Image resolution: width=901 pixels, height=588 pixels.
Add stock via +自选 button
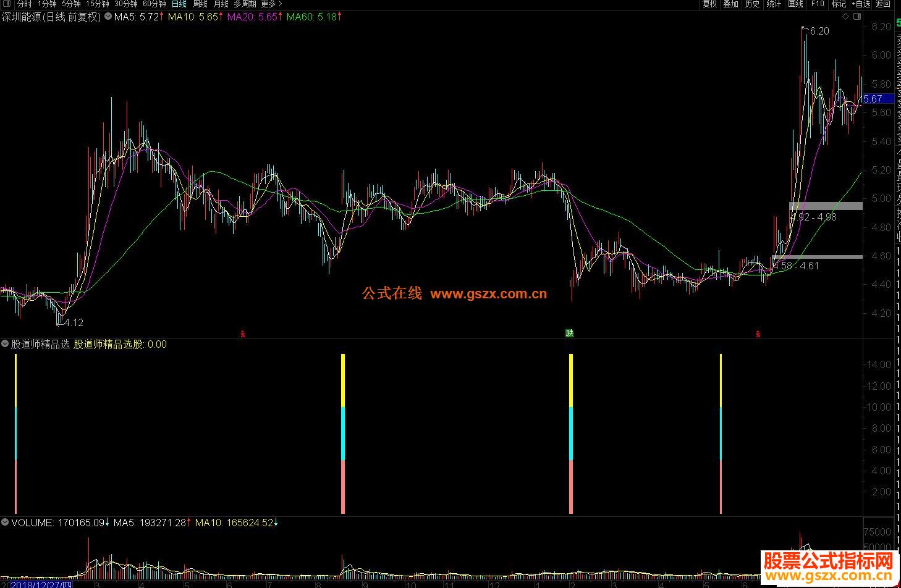point(861,4)
